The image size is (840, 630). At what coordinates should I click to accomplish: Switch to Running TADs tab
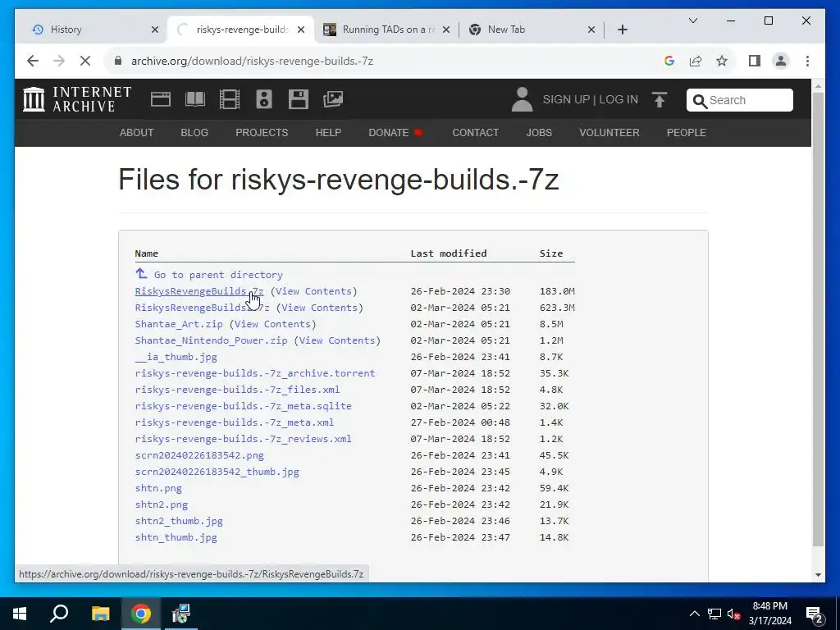click(x=390, y=30)
